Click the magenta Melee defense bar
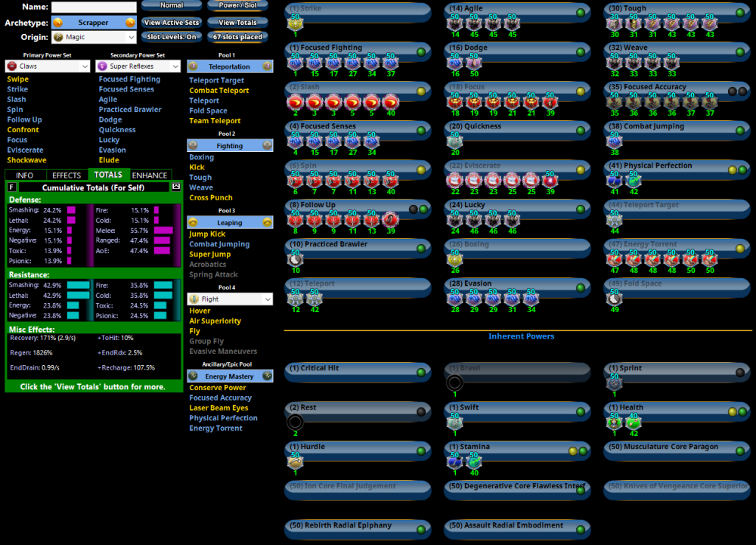 [163, 231]
